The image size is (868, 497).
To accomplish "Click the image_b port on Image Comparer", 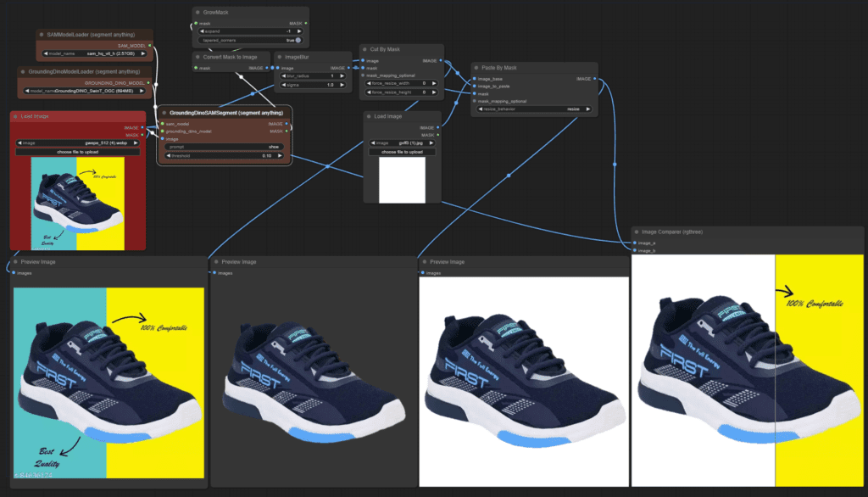I will click(635, 250).
